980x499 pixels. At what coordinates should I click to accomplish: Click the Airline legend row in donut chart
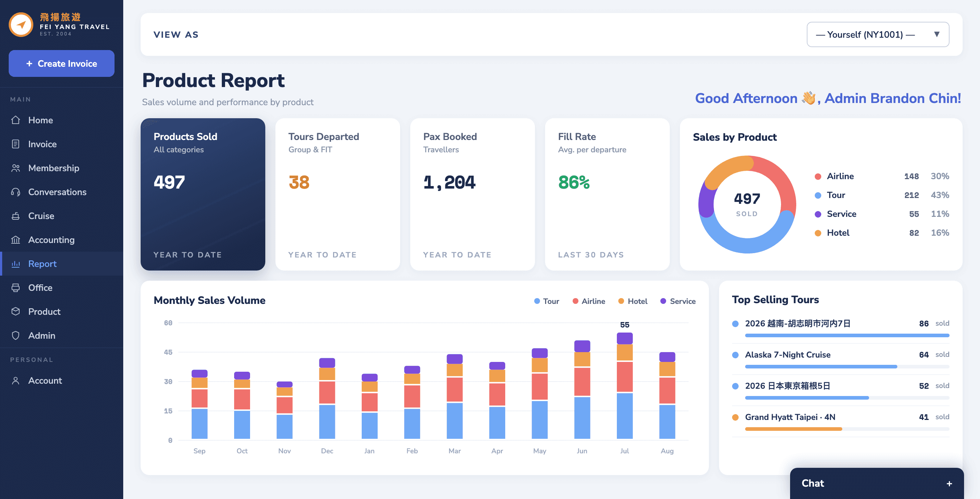click(881, 176)
